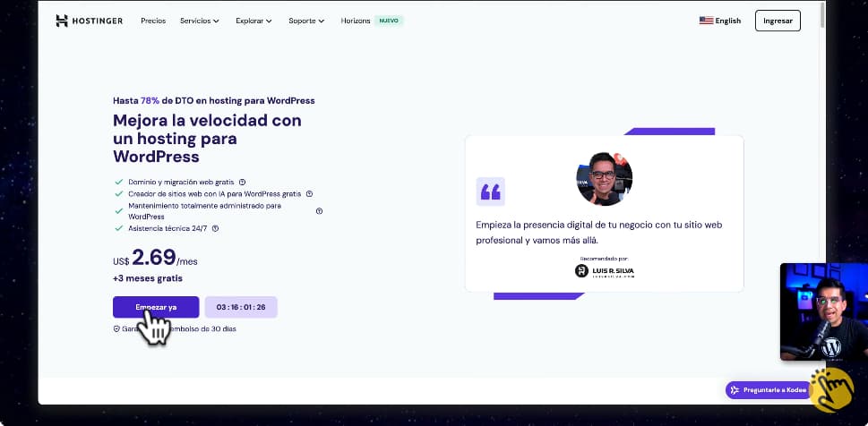Click the checkmark beside Asistencia técnica 24/7

tap(118, 228)
